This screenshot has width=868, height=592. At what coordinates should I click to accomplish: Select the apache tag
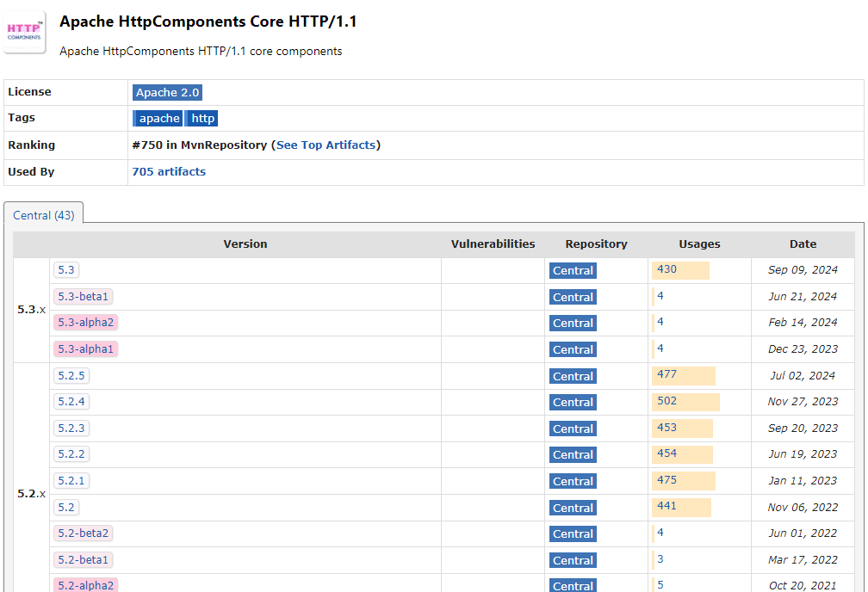click(158, 119)
